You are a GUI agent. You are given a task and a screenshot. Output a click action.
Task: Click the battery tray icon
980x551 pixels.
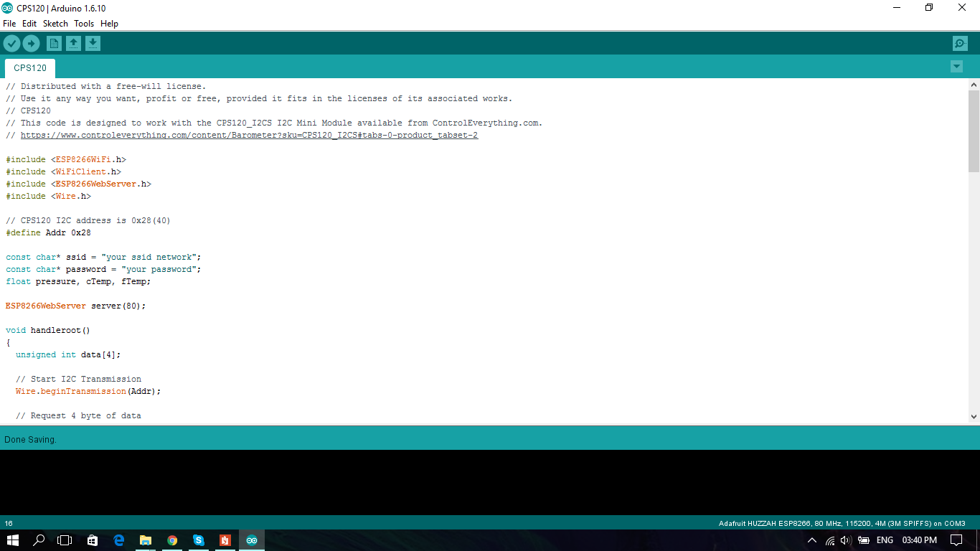[864, 540]
